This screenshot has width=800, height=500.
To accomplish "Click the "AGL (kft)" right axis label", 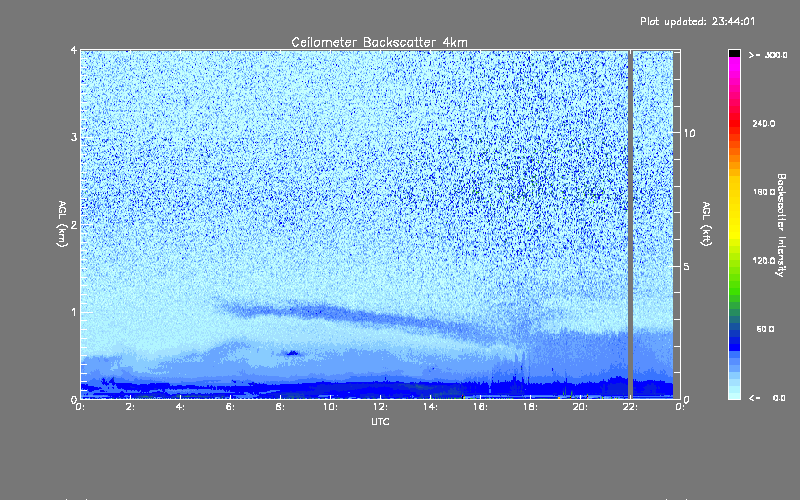I will coord(706,224).
